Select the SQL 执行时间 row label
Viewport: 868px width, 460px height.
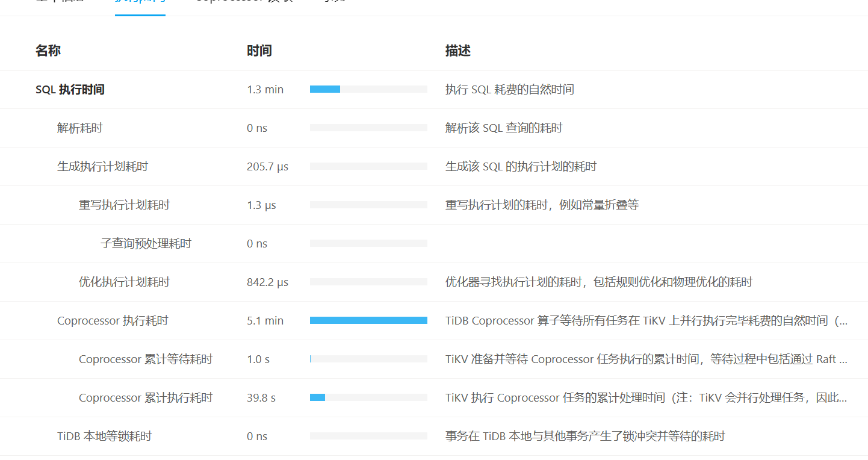coord(70,90)
